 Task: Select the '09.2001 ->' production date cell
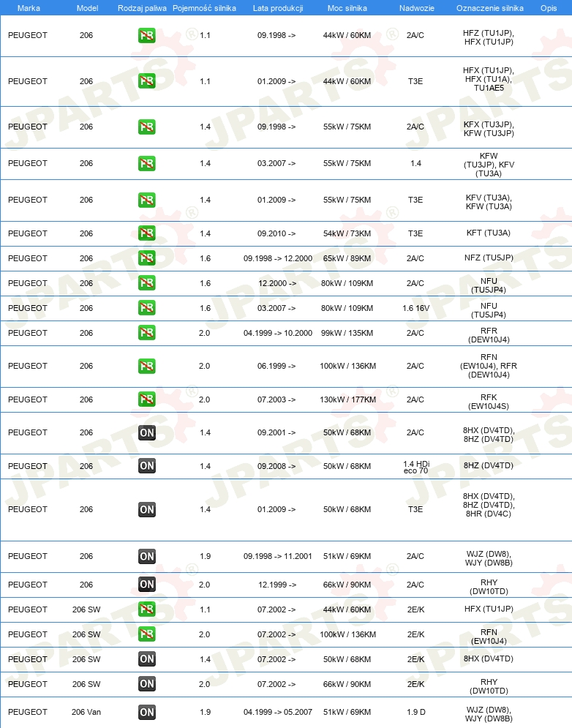click(x=276, y=432)
